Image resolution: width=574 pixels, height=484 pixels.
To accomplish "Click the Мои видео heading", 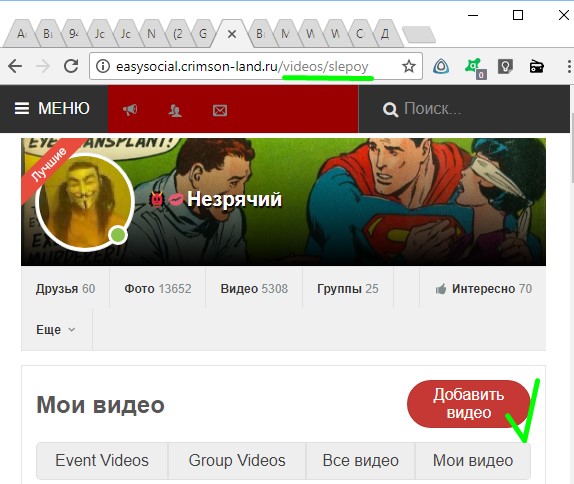I will (101, 405).
